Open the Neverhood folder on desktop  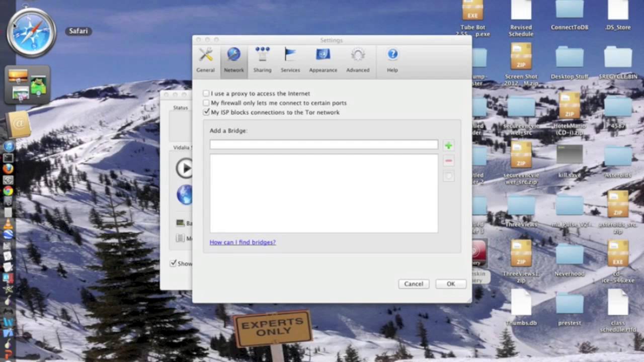click(x=570, y=260)
